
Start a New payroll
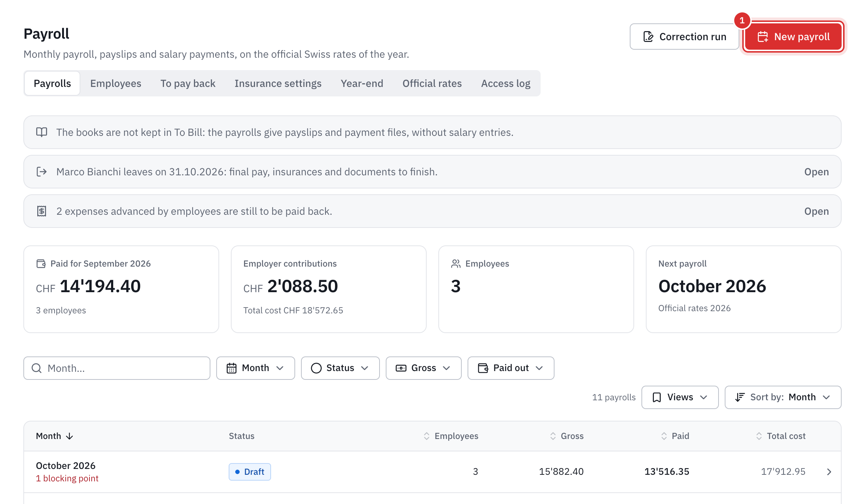coord(793,37)
